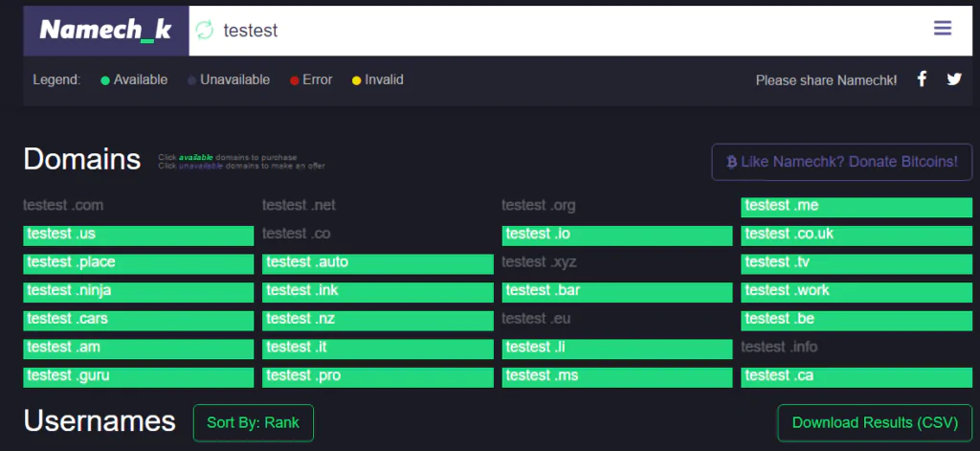Viewport: 980px width, 451px height.
Task: Click the green refresh icon beside search
Action: (x=205, y=30)
